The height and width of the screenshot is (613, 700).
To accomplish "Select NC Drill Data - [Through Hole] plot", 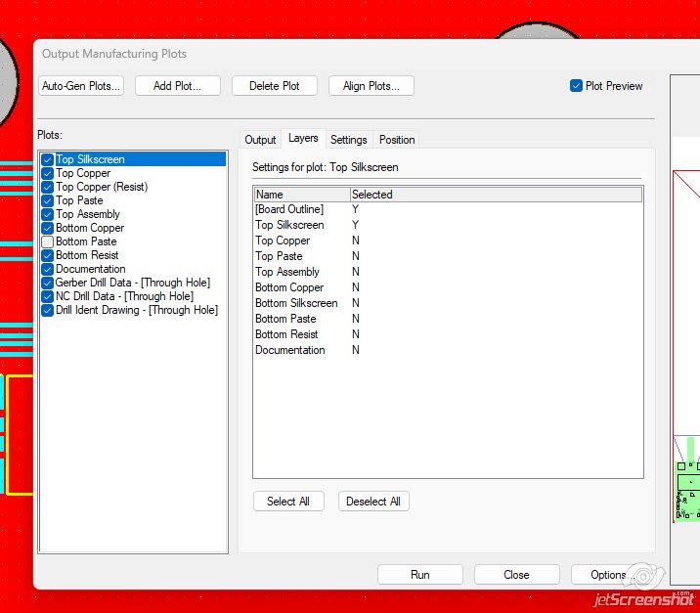I will coord(124,296).
